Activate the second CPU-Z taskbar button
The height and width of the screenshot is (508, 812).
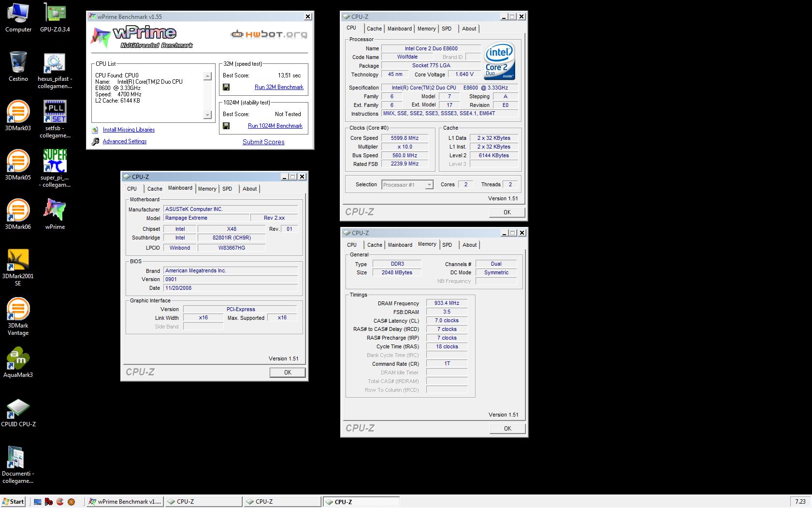click(282, 502)
